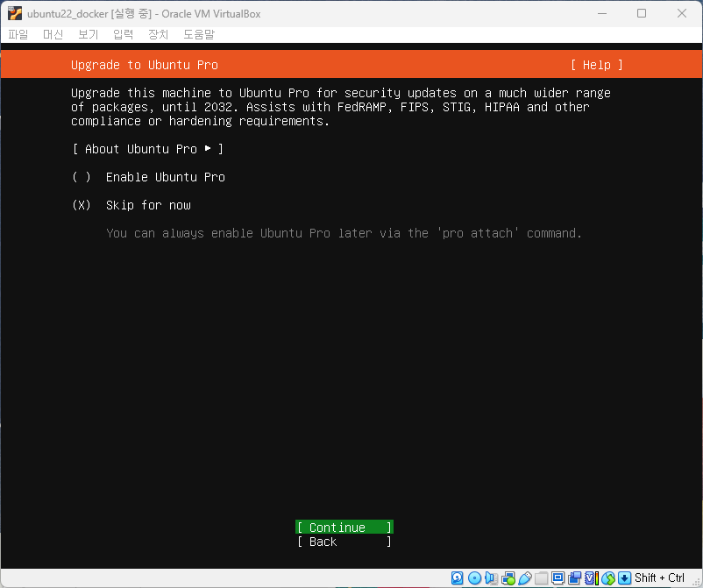The height and width of the screenshot is (588, 703).
Task: Click the Shift + Ctrl host key indicator
Action: 659,577
